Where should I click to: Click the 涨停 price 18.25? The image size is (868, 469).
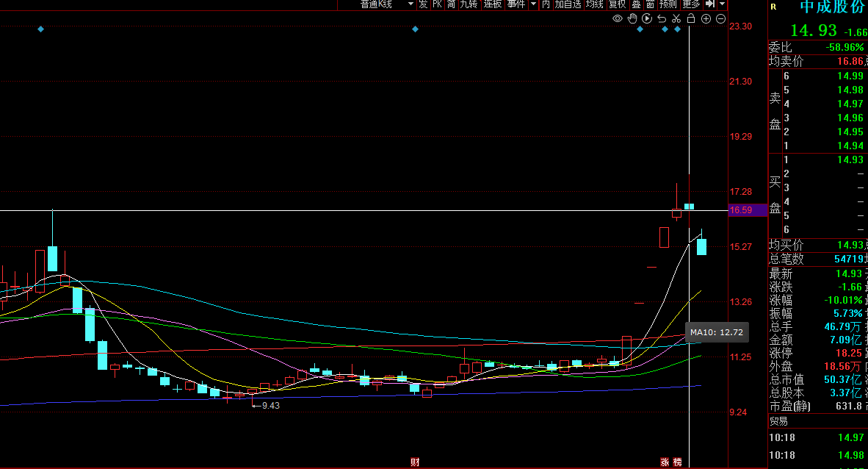click(x=849, y=353)
